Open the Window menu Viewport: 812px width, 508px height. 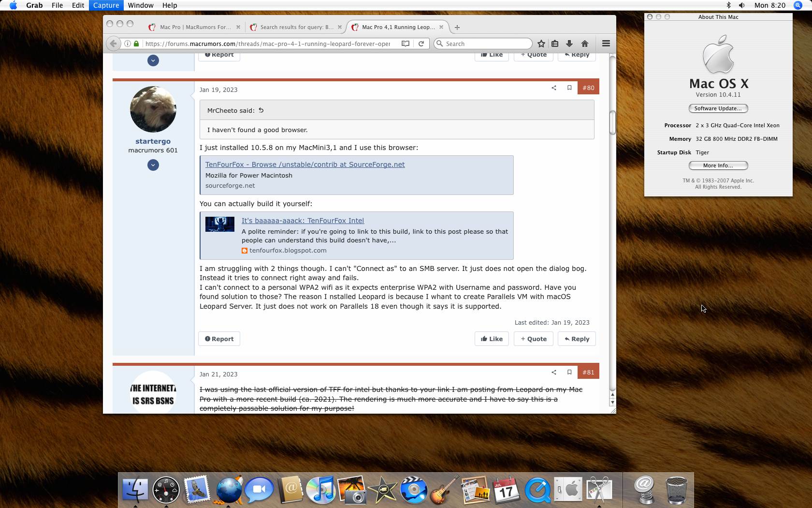pyautogui.click(x=141, y=5)
